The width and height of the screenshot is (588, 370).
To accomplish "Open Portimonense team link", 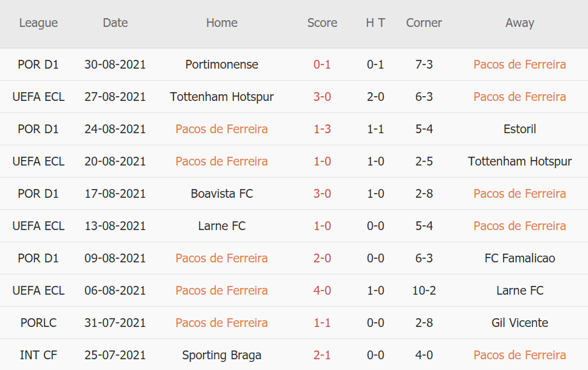I will coord(222,65).
